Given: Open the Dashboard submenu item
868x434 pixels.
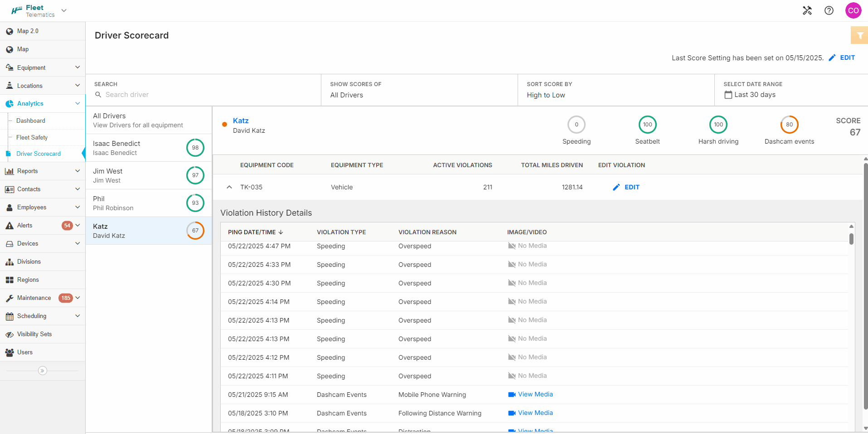Looking at the screenshot, I should 31,121.
